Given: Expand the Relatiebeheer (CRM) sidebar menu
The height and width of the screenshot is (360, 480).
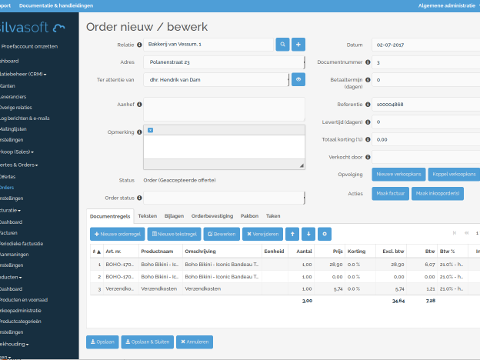Looking at the screenshot, I should [x=23, y=74].
